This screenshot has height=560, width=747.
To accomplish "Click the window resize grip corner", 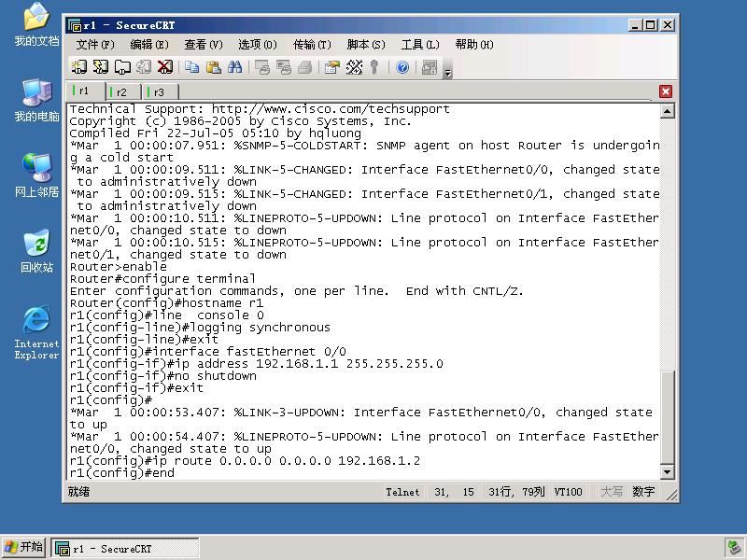I will pos(671,496).
